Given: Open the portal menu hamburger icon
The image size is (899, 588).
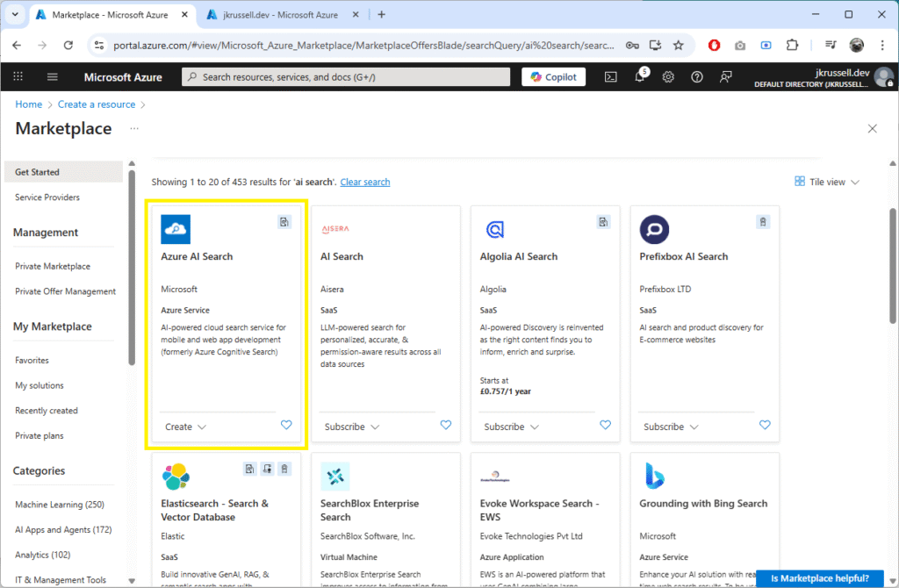Looking at the screenshot, I should (52, 76).
